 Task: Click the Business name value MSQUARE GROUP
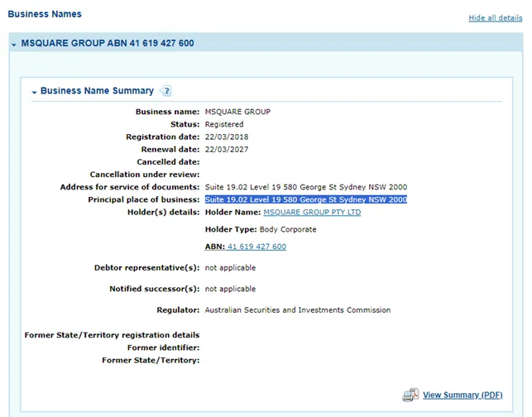click(237, 112)
